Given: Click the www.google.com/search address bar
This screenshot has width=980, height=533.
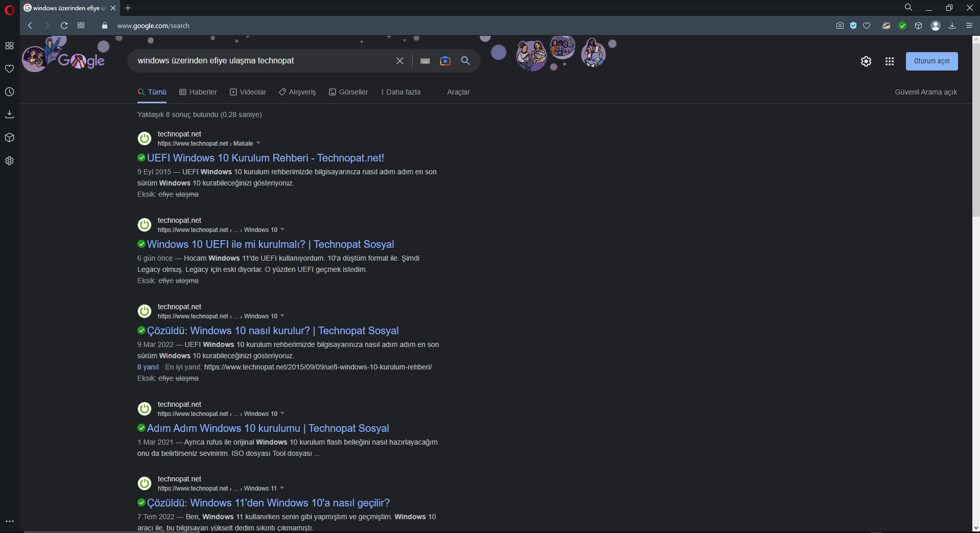Looking at the screenshot, I should click(x=153, y=26).
